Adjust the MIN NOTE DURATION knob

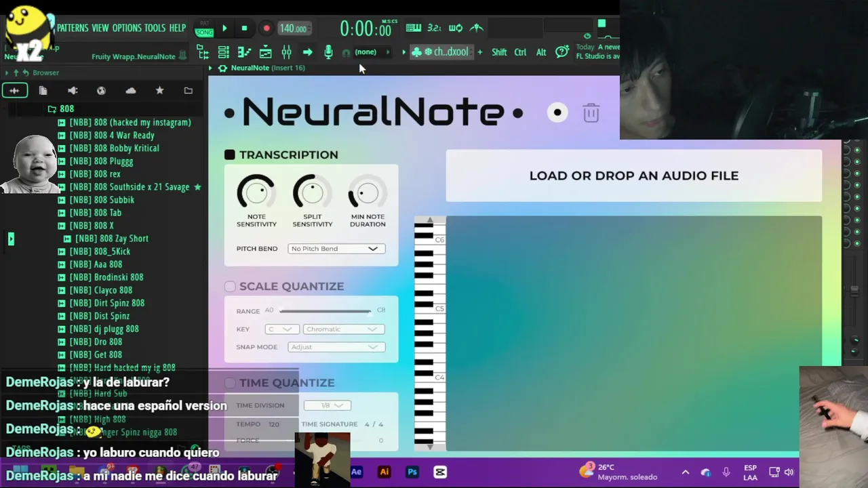368,193
